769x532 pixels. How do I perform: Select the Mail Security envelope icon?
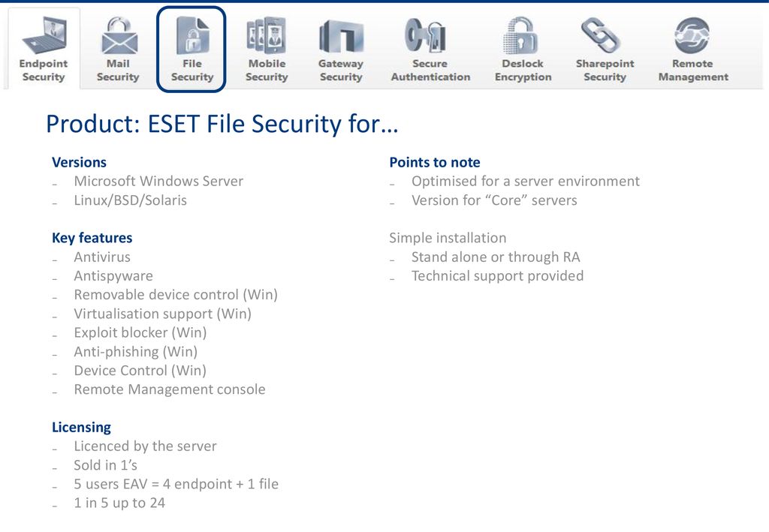click(118, 35)
